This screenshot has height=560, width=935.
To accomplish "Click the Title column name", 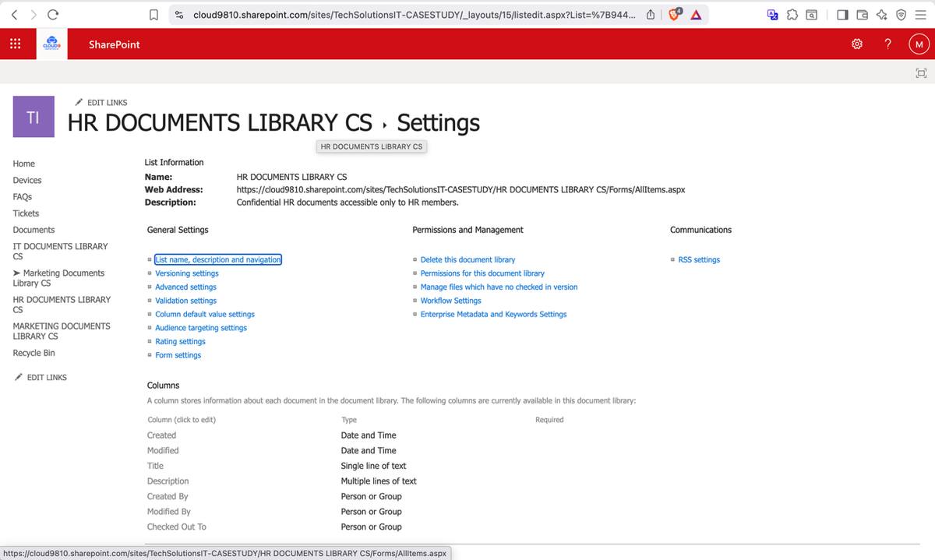I will (155, 466).
